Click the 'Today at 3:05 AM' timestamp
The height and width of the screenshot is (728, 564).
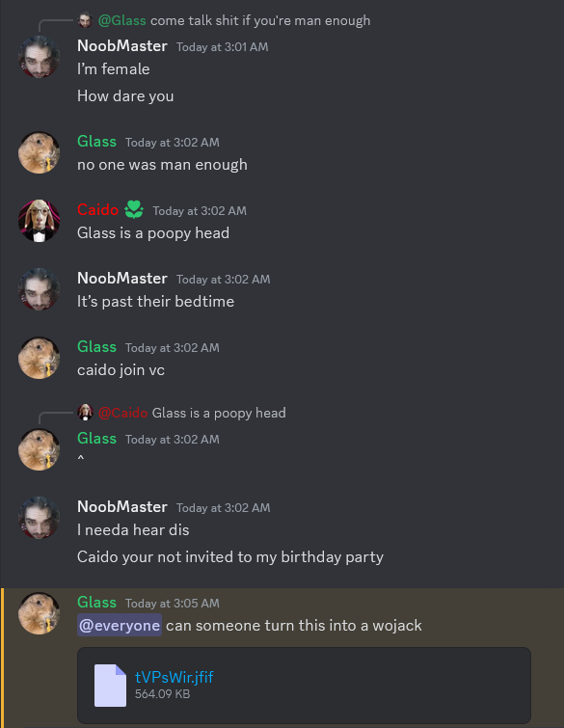pyautogui.click(x=173, y=603)
